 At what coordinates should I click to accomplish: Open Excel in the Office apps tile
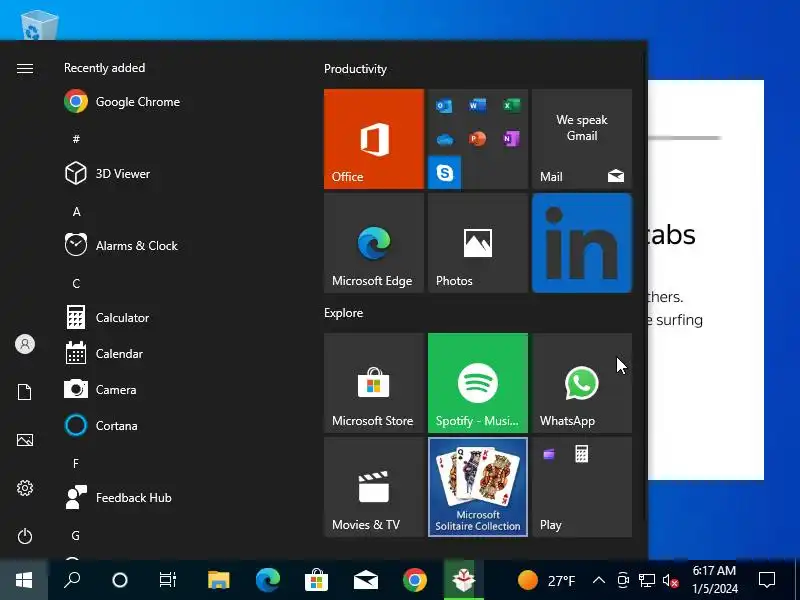tap(511, 106)
